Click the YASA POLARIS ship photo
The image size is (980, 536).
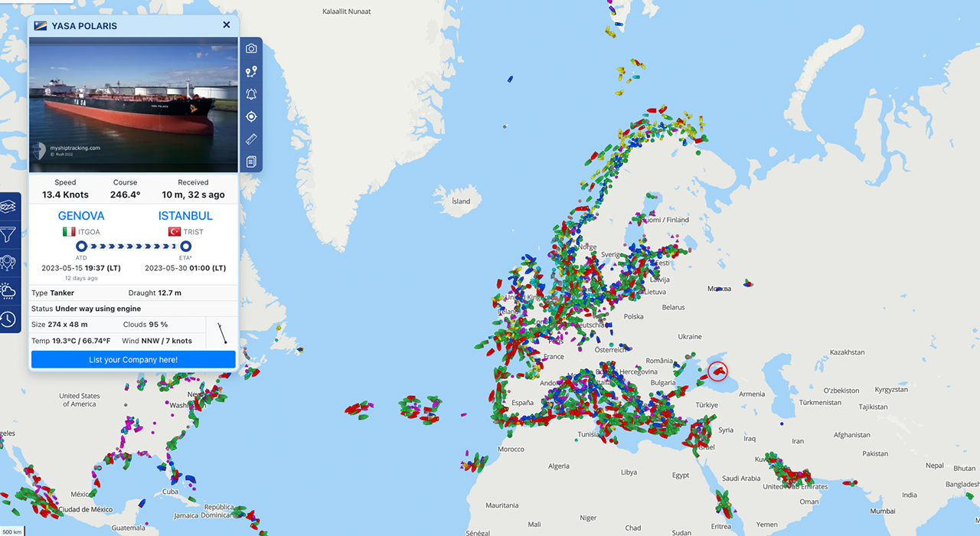click(x=133, y=104)
